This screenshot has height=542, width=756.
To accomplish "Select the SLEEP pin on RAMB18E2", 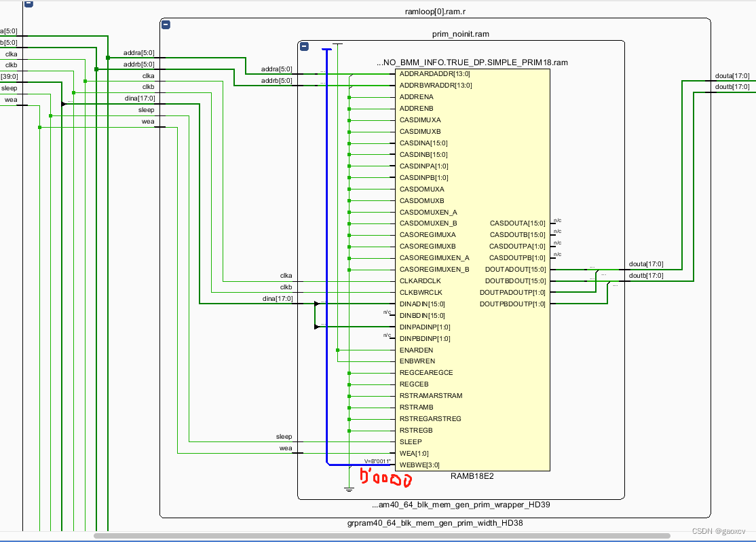I will point(410,441).
